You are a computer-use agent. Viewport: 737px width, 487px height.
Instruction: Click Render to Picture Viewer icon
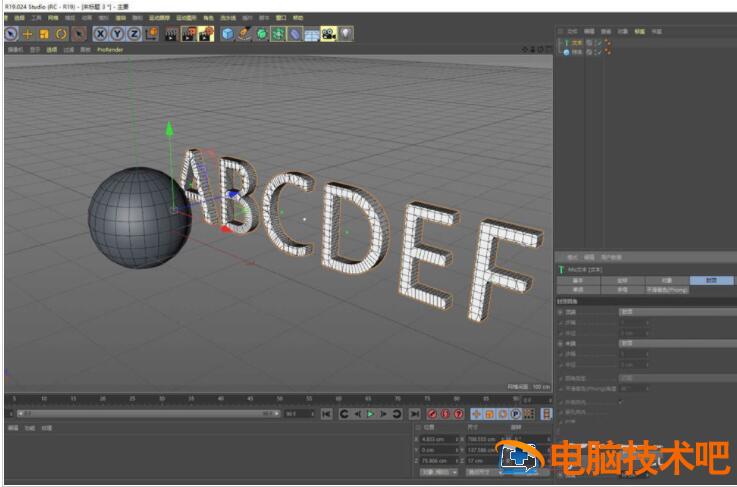(x=189, y=34)
